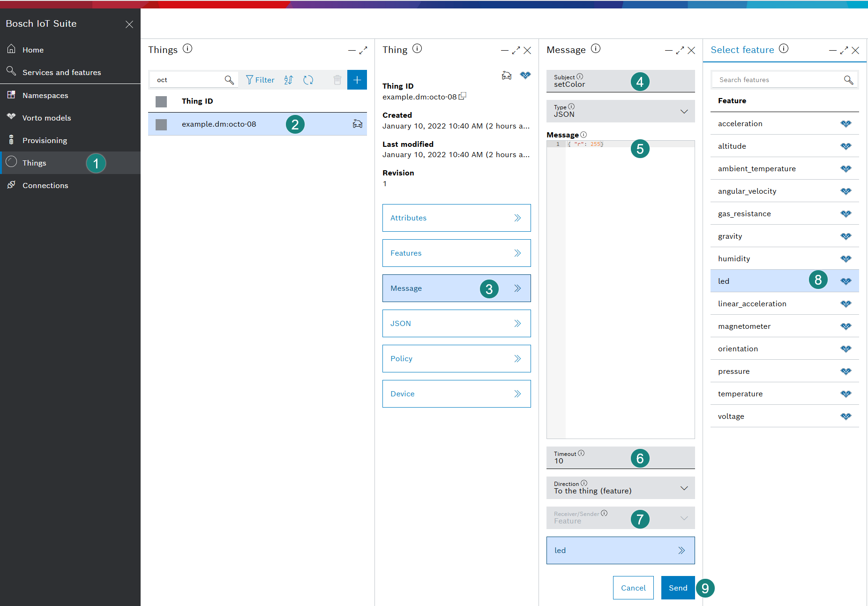Toggle the select-all checkbox beside Thing ID

[x=161, y=101]
